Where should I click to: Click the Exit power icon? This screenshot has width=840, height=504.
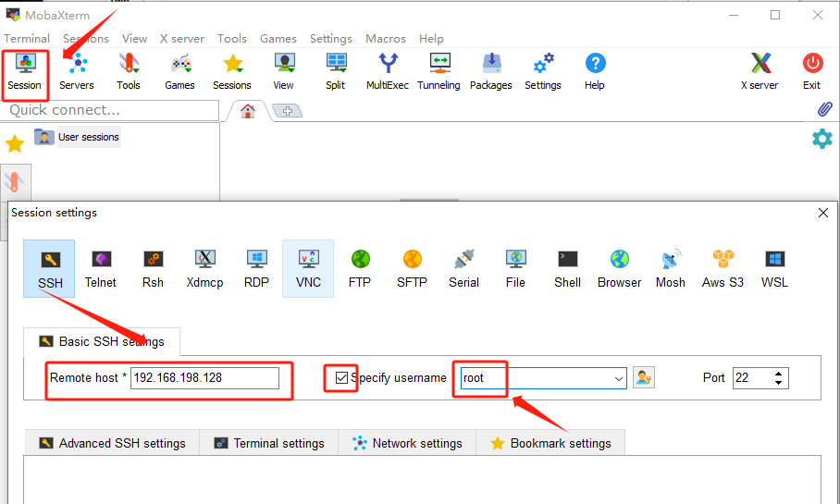coord(812,72)
